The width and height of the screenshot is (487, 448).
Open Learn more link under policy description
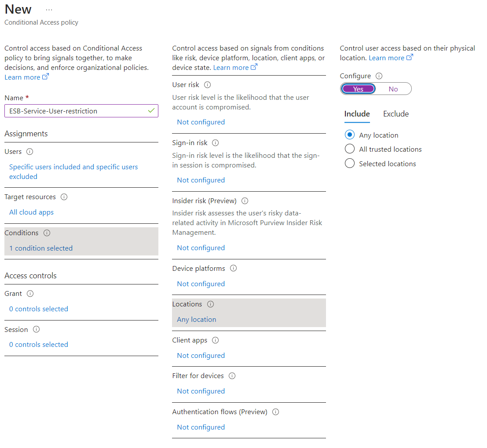pos(27,77)
